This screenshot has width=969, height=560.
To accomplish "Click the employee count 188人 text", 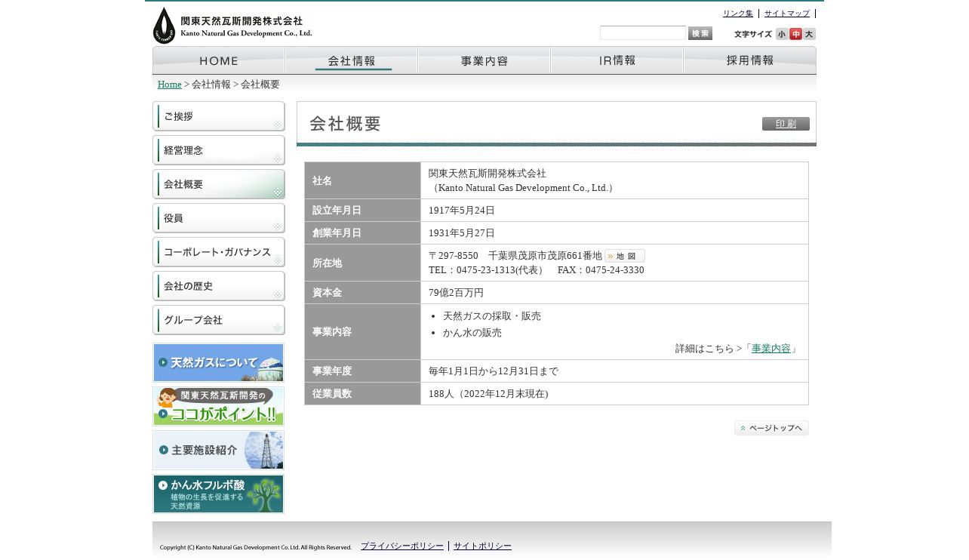I will pos(488,394).
